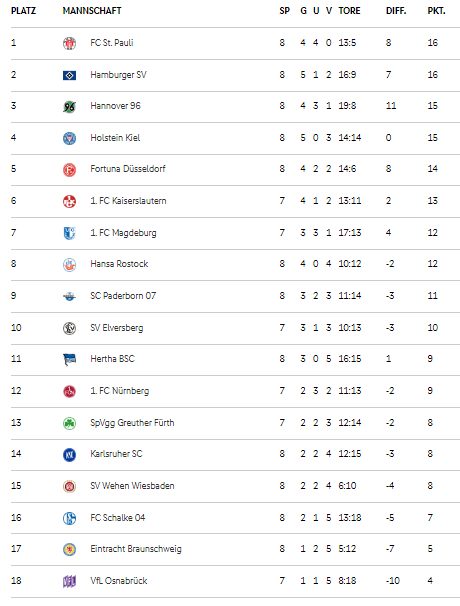
Task: Open the 1. FC Magdeburg team link
Action: (x=123, y=233)
